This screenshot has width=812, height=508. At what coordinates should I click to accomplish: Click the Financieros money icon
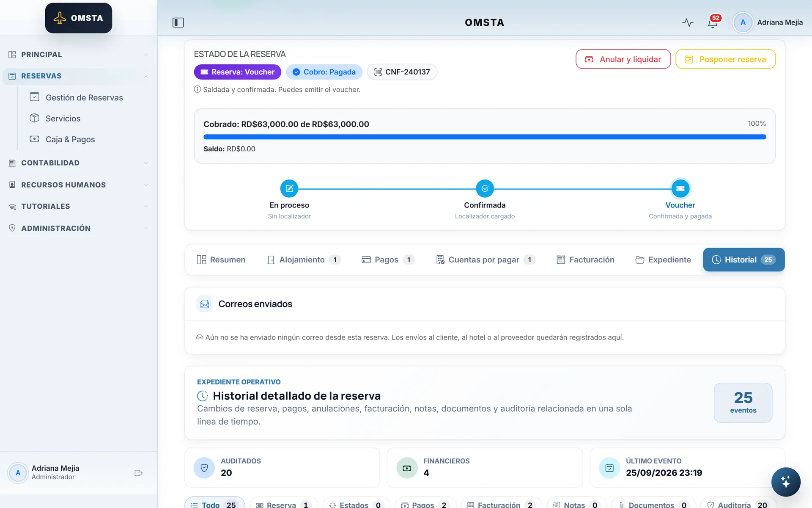[x=407, y=468]
